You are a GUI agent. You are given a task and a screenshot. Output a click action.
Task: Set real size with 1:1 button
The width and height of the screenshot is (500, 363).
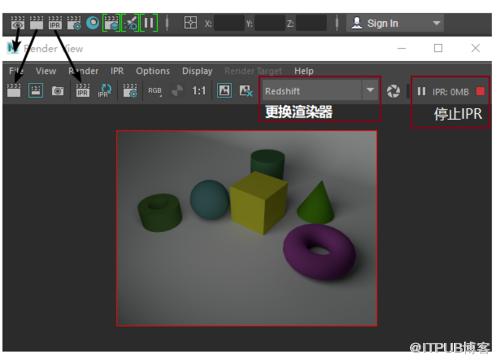point(199,91)
